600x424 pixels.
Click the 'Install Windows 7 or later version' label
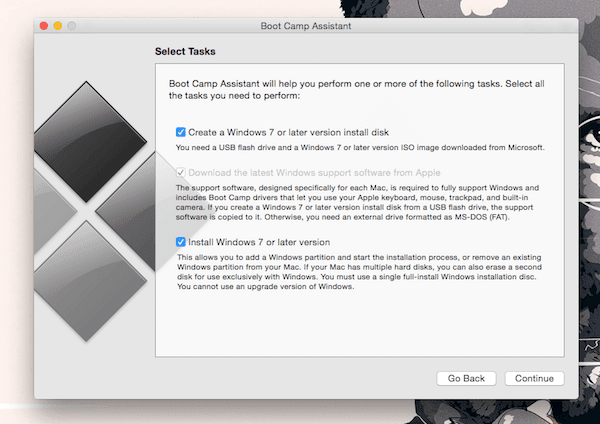coord(259,242)
